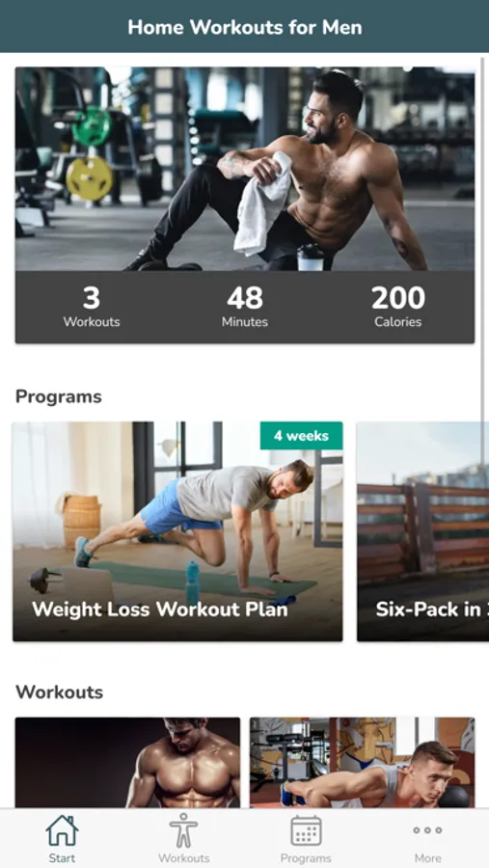Tap the 200 Calories stat
Viewport: 489px width, 868px height.
click(398, 308)
